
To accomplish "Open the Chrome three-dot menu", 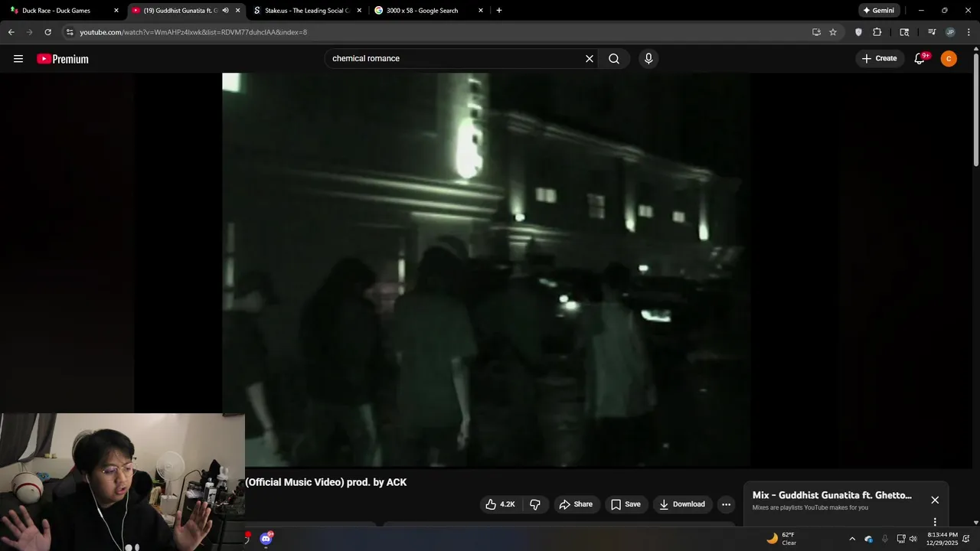I will [969, 32].
